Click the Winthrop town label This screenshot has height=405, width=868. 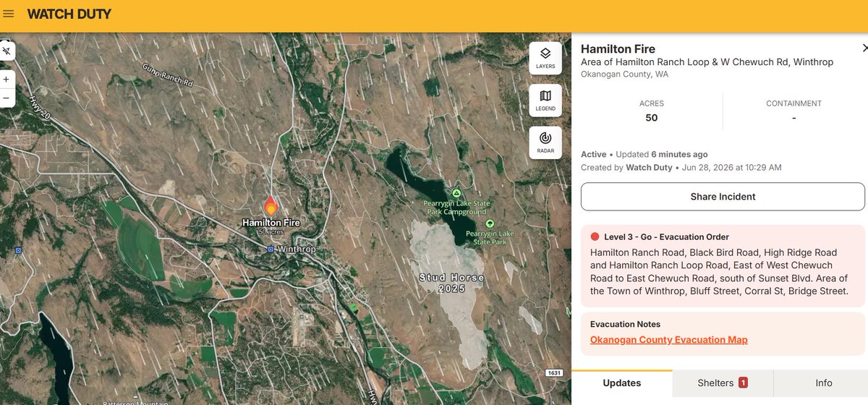click(x=297, y=249)
